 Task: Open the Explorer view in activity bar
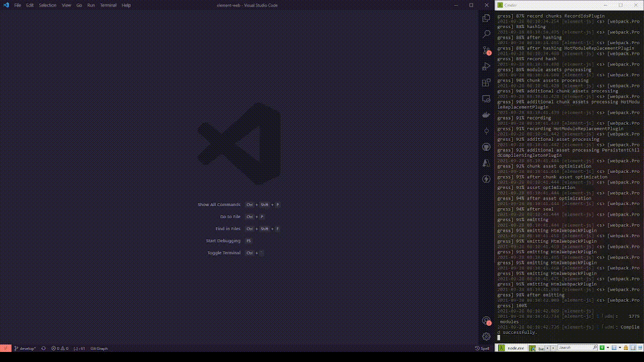tap(486, 18)
